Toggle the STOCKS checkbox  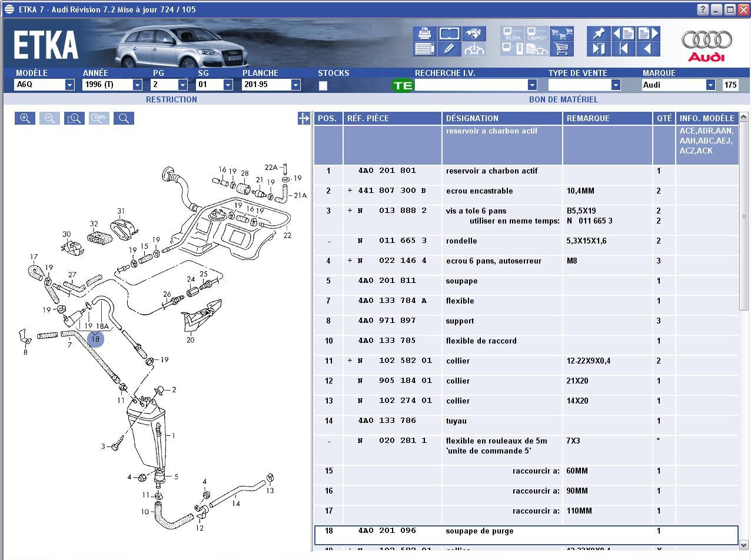(323, 86)
